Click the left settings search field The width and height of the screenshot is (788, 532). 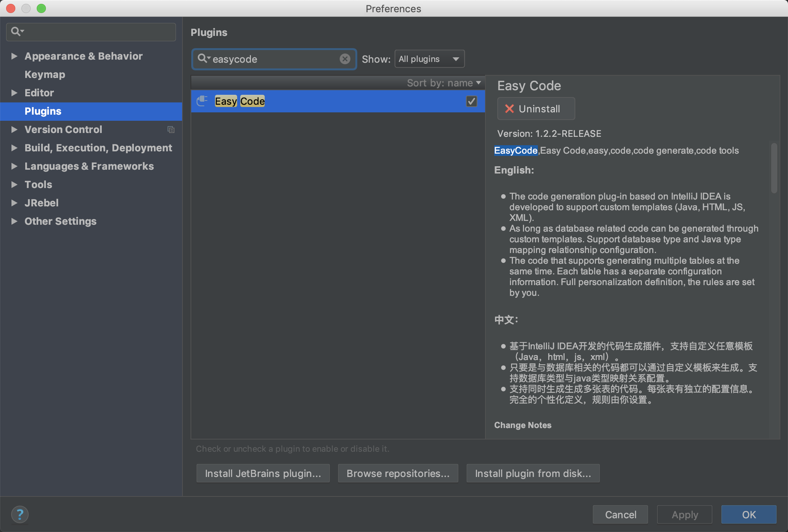click(x=91, y=32)
